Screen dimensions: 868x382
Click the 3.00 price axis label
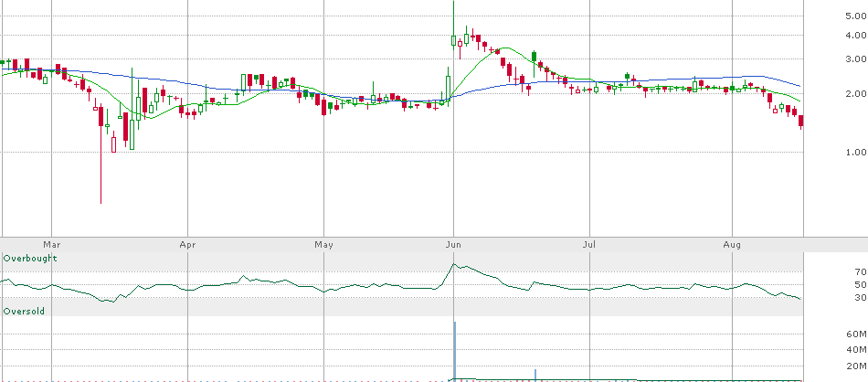[856, 59]
